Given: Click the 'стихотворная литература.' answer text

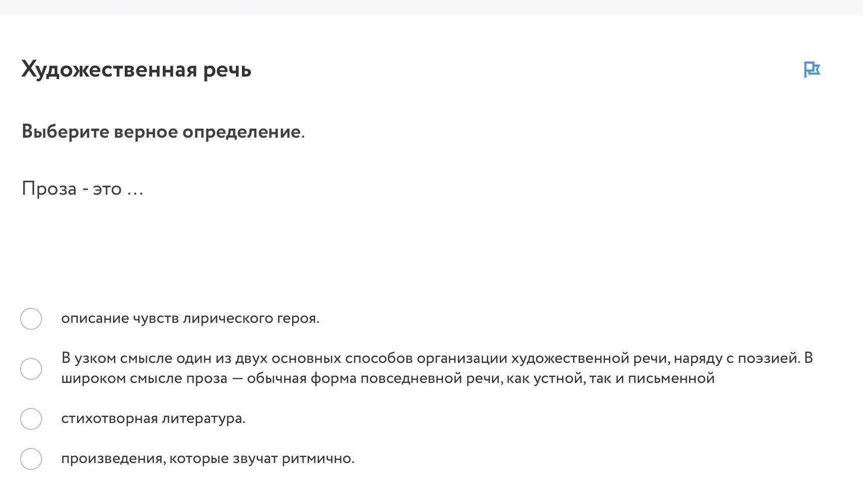Looking at the screenshot, I should click(153, 418).
